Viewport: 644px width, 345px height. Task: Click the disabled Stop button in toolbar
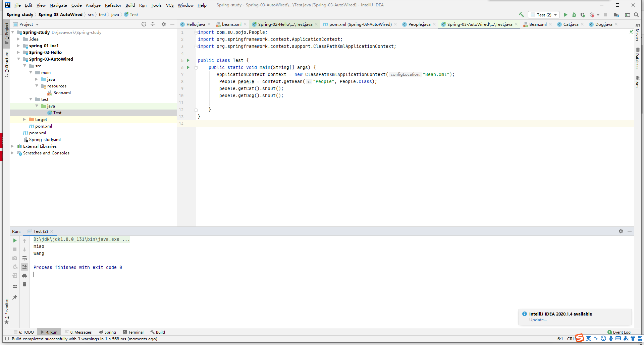click(605, 15)
